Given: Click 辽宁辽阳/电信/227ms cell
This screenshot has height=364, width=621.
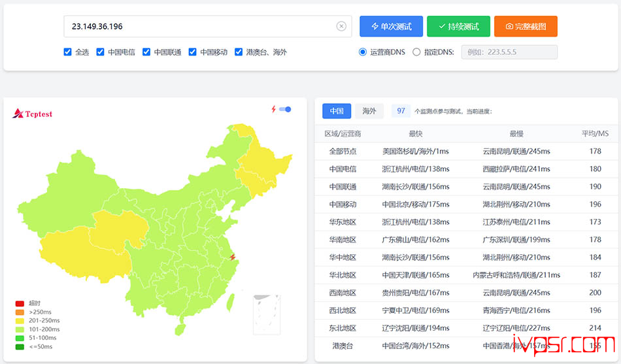Looking at the screenshot, I should pyautogui.click(x=516, y=328).
